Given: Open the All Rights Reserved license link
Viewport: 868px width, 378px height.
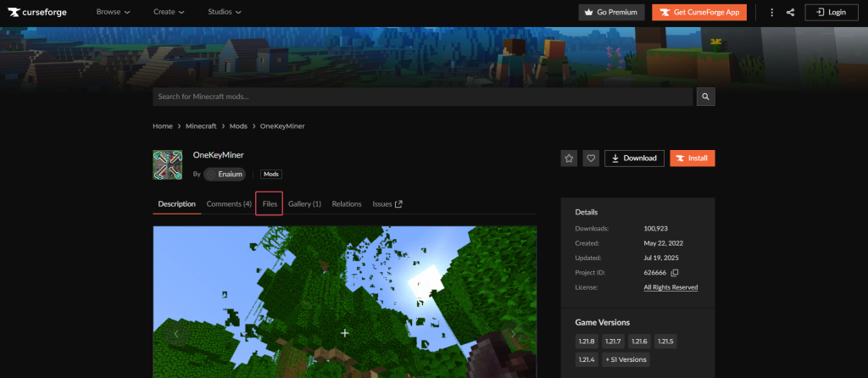Looking at the screenshot, I should 670,287.
